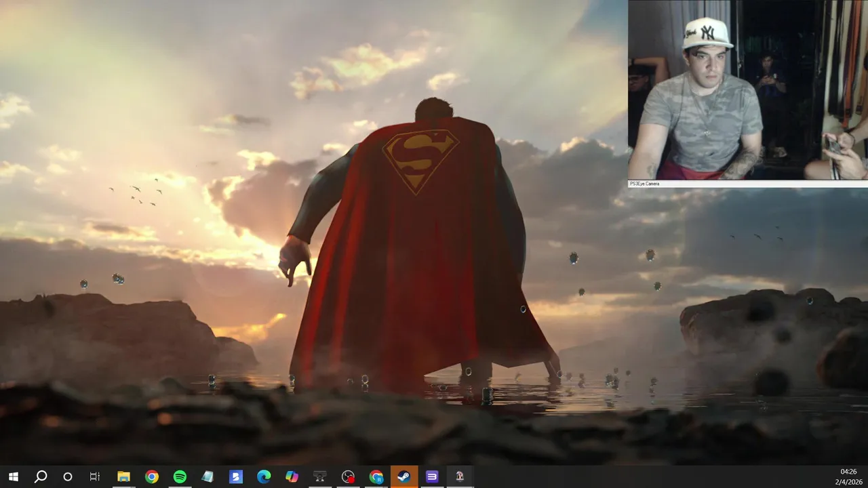Open the blue B app icon

click(236, 476)
